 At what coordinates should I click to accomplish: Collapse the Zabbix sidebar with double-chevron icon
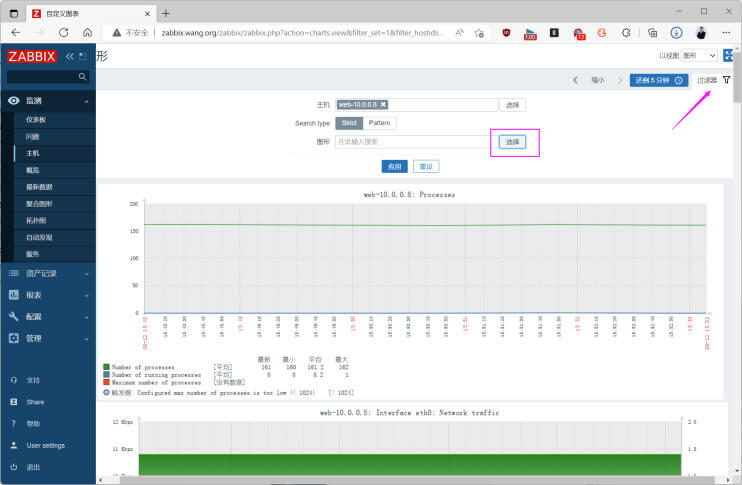[70, 56]
